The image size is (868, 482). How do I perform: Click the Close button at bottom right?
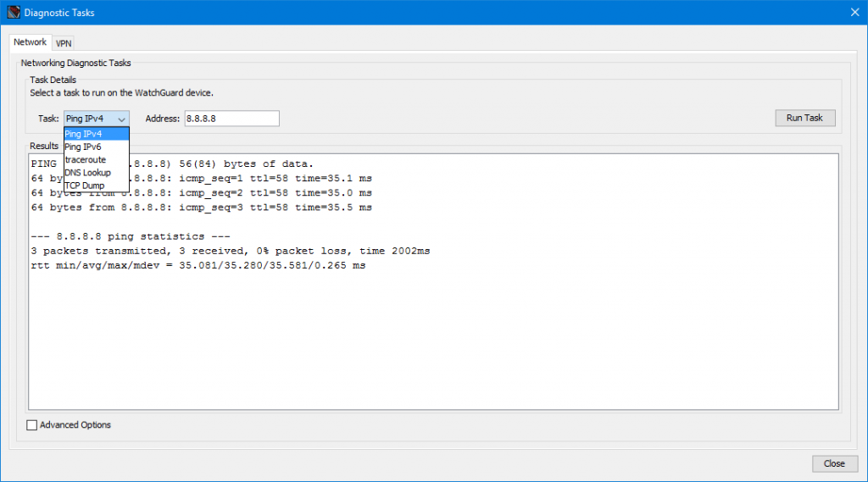[x=834, y=463]
